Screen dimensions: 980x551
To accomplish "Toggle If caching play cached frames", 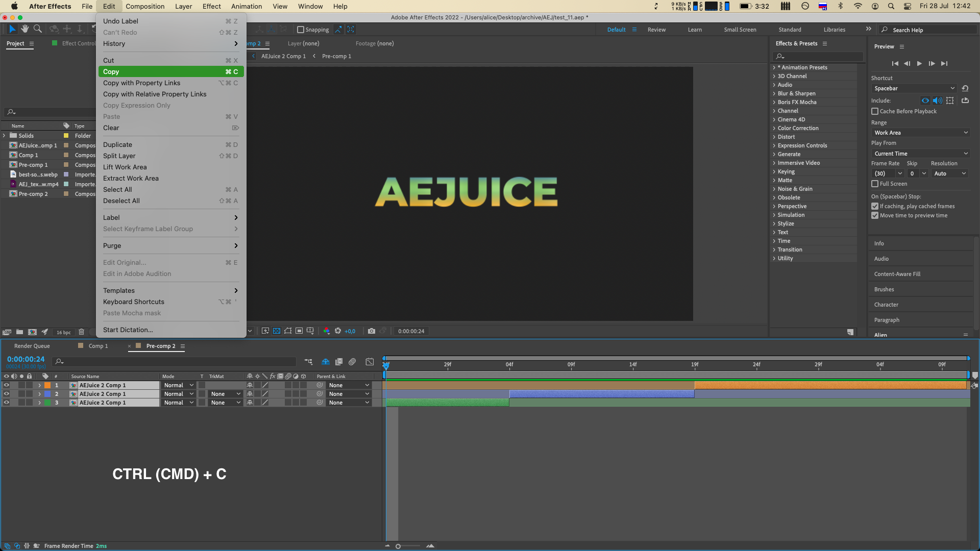I will (875, 206).
